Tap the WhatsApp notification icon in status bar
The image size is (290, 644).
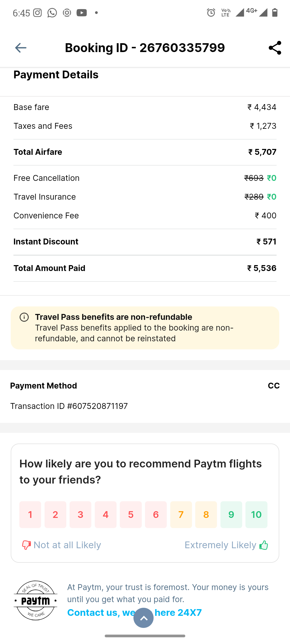(52, 13)
